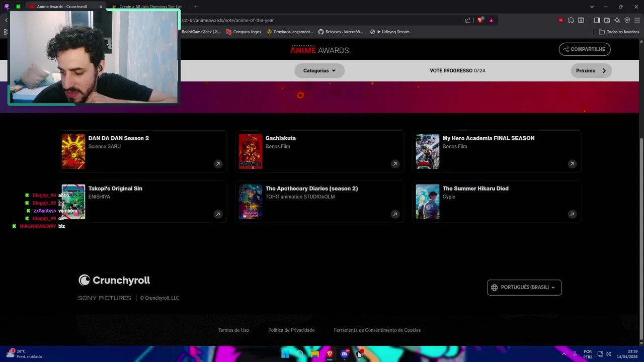Click the Takopi's Original Sin title
644x362 pixels.
[115, 189]
